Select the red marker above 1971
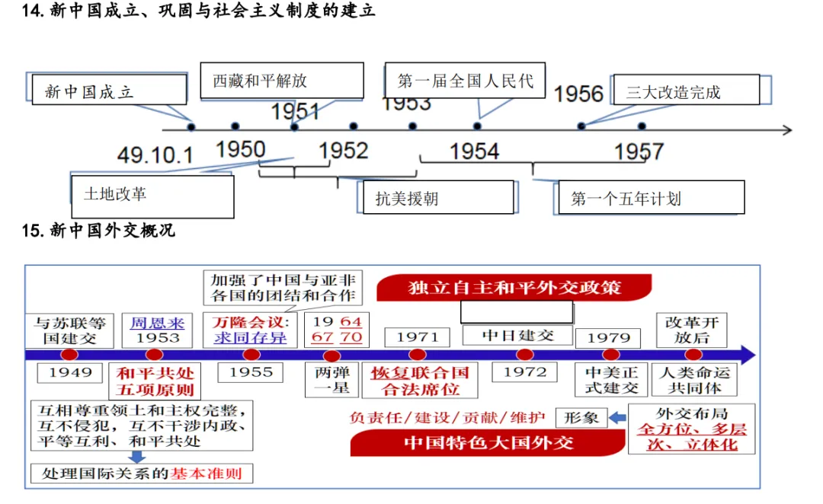The width and height of the screenshot is (823, 504). (x=418, y=353)
